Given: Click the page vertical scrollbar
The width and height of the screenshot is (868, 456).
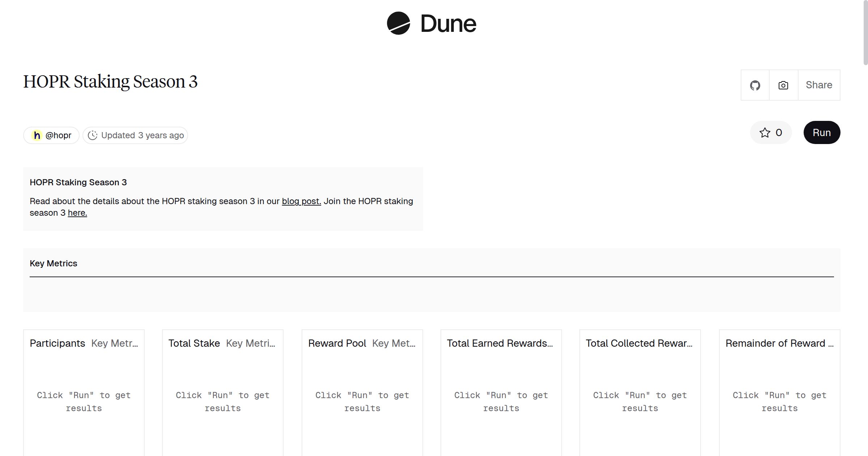Looking at the screenshot, I should pyautogui.click(x=865, y=33).
